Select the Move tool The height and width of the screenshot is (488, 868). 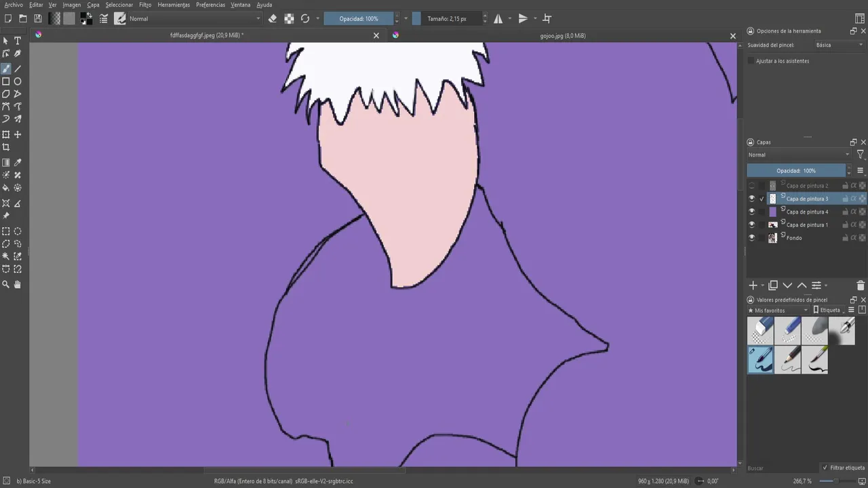click(x=18, y=134)
